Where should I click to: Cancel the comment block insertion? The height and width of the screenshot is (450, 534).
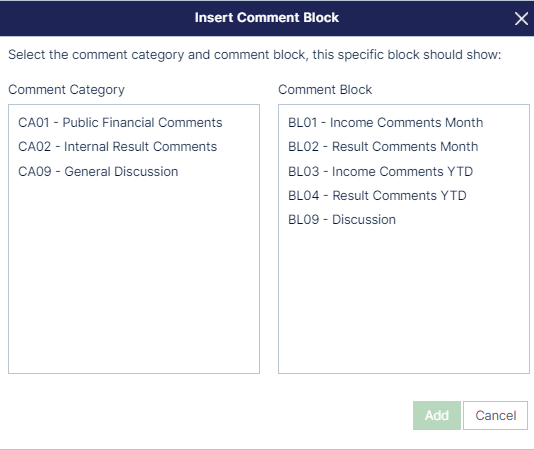tap(496, 415)
